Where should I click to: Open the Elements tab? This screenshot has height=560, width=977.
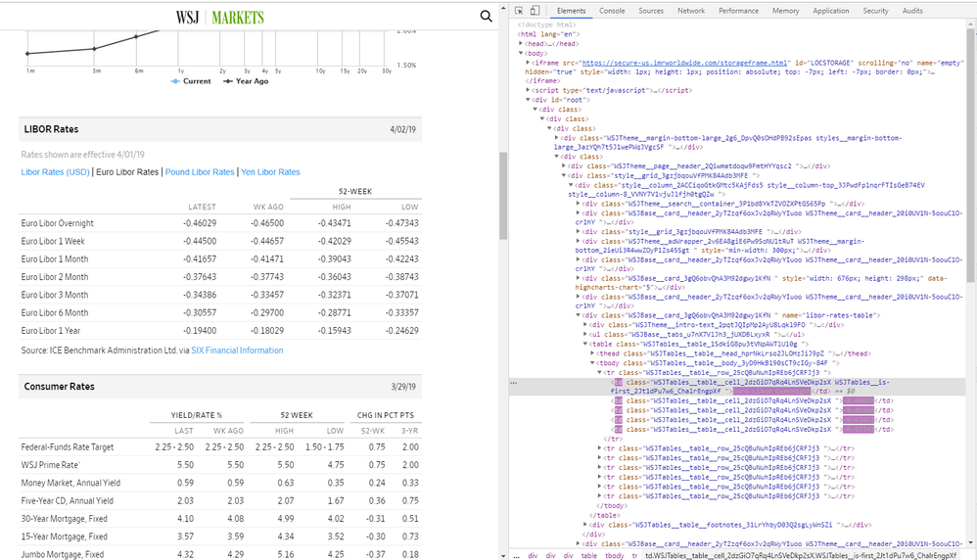point(571,11)
